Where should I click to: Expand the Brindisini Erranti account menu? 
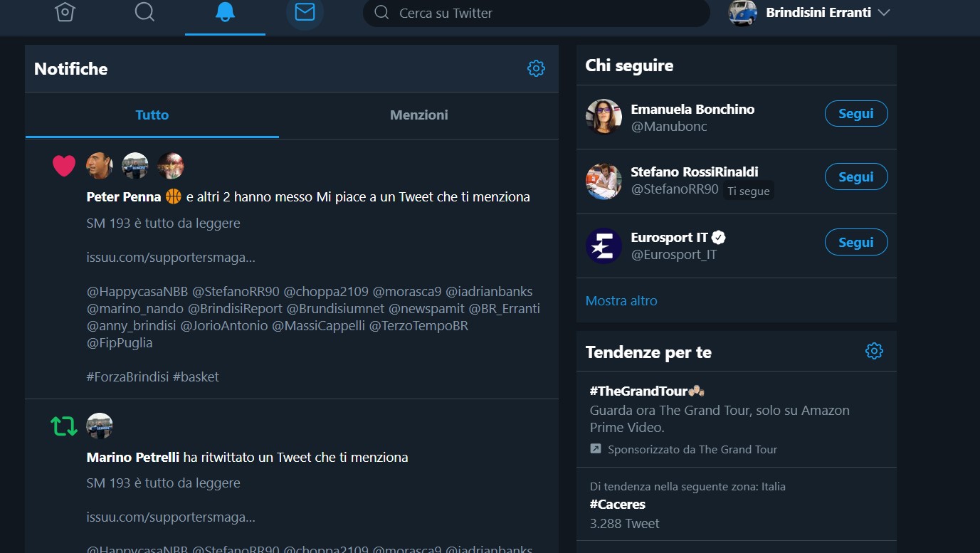(x=884, y=13)
